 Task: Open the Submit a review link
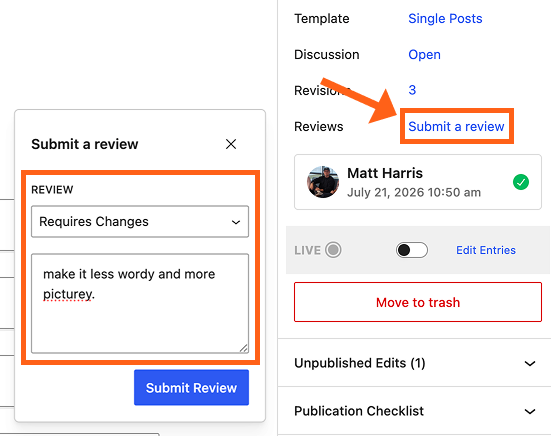(x=456, y=126)
